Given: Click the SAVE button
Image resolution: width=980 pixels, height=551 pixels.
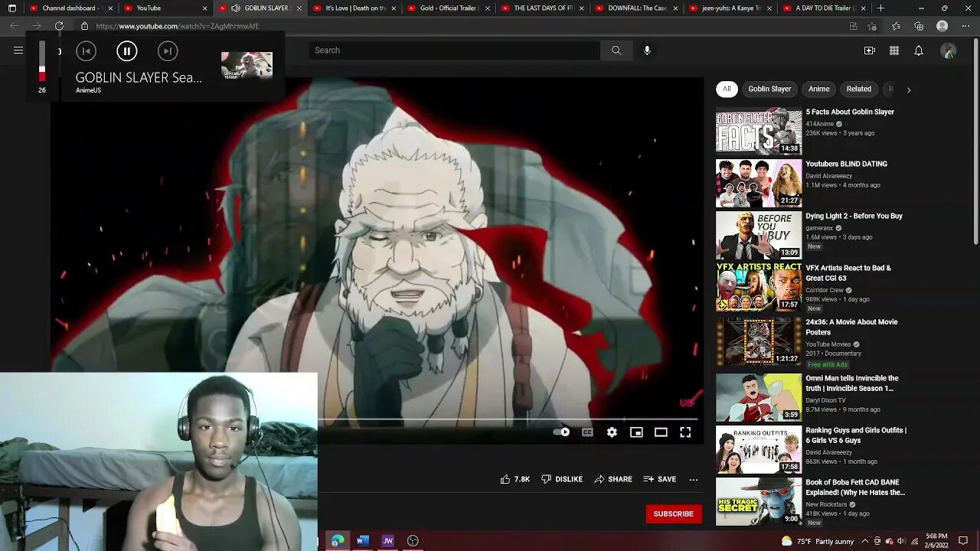Looking at the screenshot, I should 660,479.
